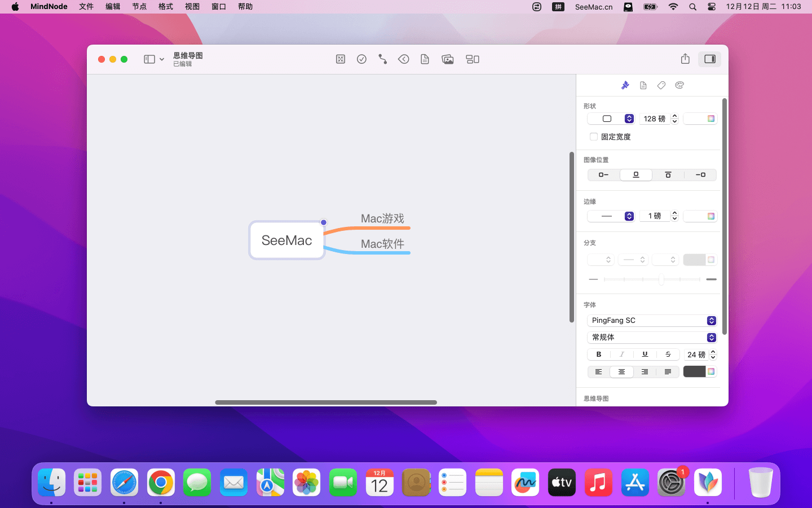Image resolution: width=812 pixels, height=508 pixels.
Task: Open the PingFang SC font dropdown
Action: pos(651,321)
